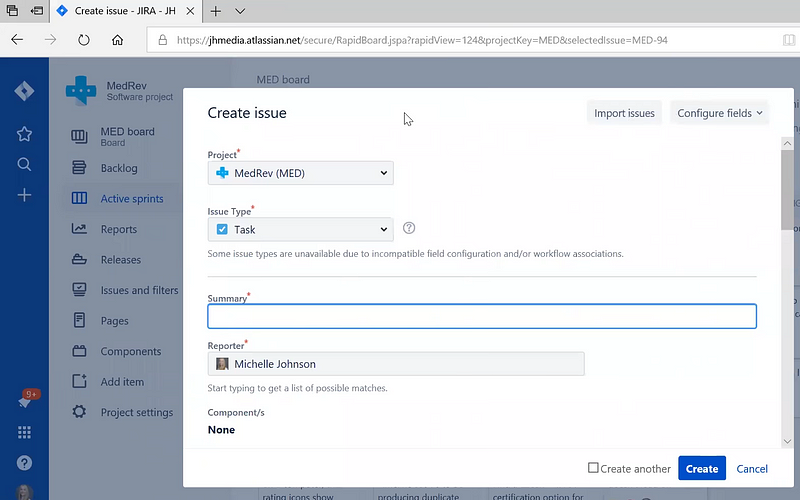
Task: Open Issues and filters
Action: (x=140, y=290)
